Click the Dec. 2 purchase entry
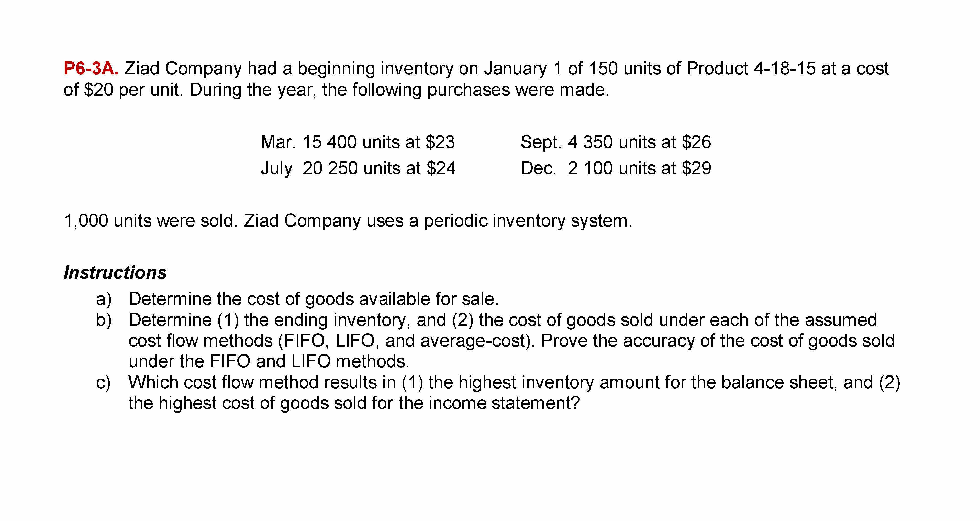The width and height of the screenshot is (980, 521). pyautogui.click(x=615, y=169)
